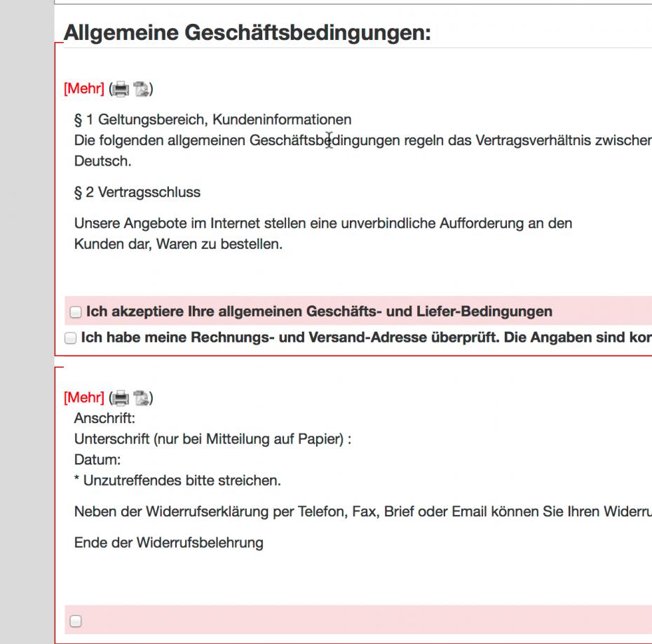The width and height of the screenshot is (652, 644).
Task: Click the 'Ende der Widerrufsbelehrung' text
Action: [168, 543]
